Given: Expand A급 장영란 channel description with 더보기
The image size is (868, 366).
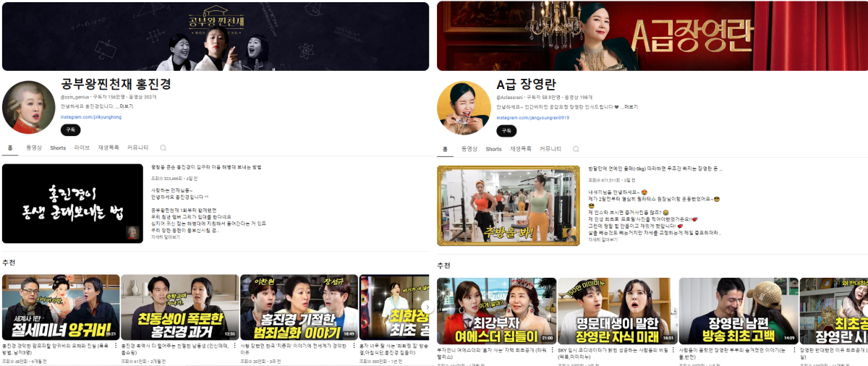Looking at the screenshot, I should (630, 107).
